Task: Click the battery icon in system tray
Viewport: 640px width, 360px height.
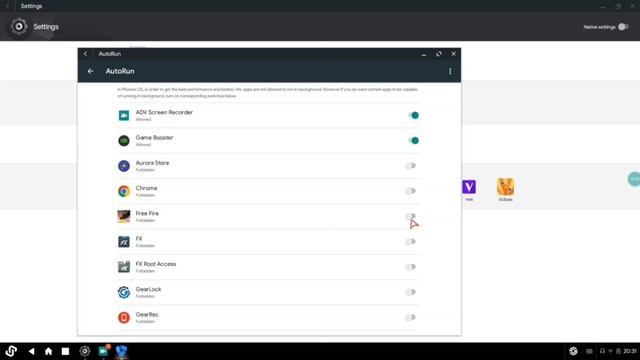Action: [618, 351]
